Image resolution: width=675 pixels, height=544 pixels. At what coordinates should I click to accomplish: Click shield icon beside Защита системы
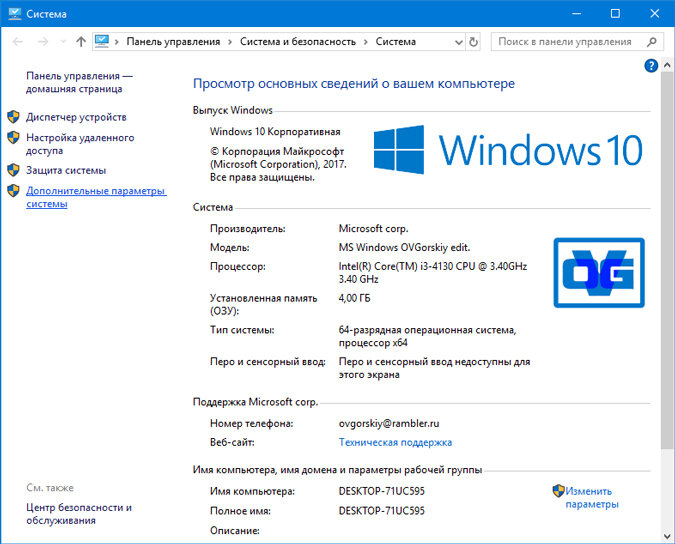[13, 170]
